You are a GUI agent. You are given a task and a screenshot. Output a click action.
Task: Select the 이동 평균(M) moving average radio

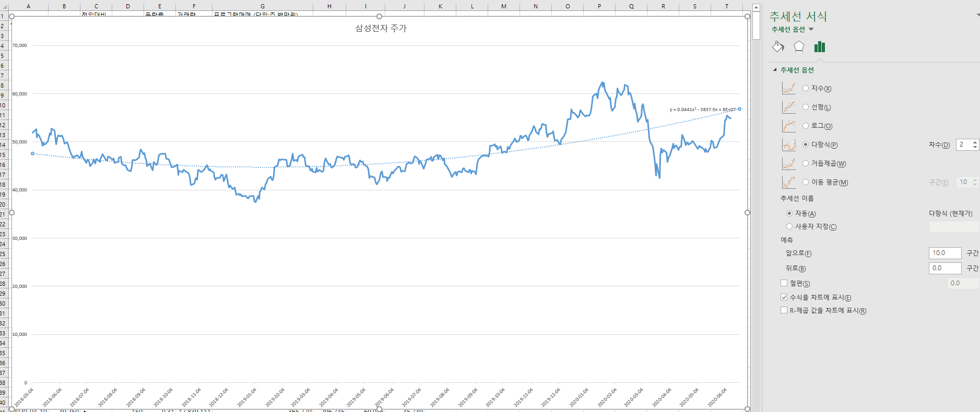point(806,182)
